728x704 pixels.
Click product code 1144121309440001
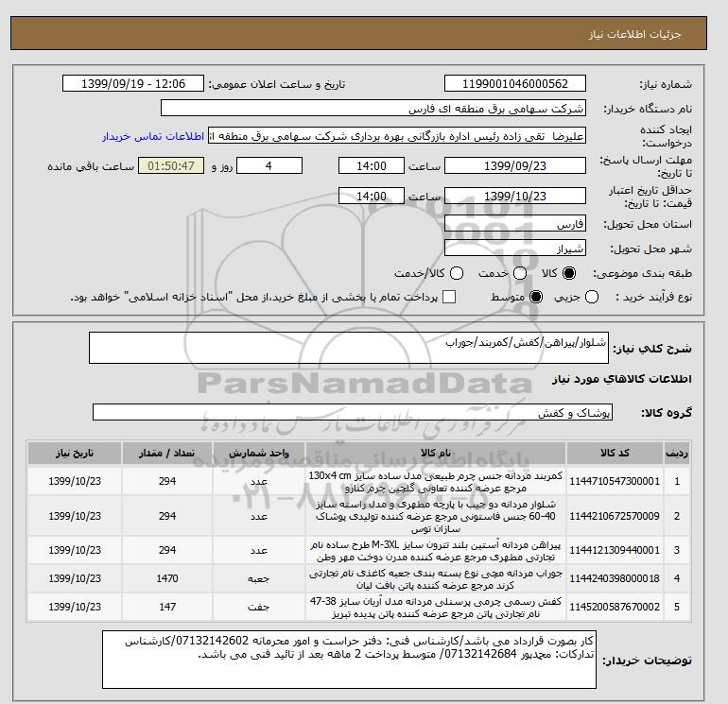(x=615, y=550)
